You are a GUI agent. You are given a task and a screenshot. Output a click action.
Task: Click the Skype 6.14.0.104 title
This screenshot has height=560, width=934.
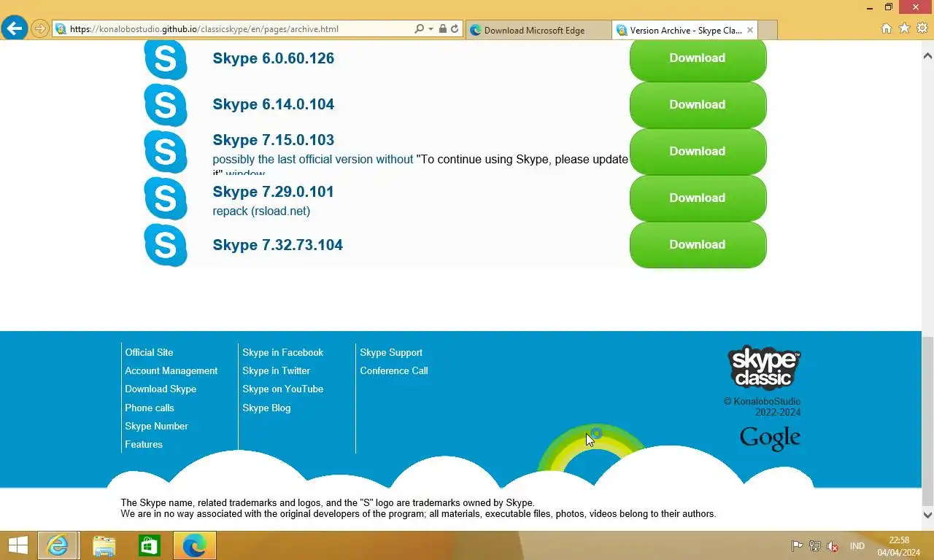[274, 104]
